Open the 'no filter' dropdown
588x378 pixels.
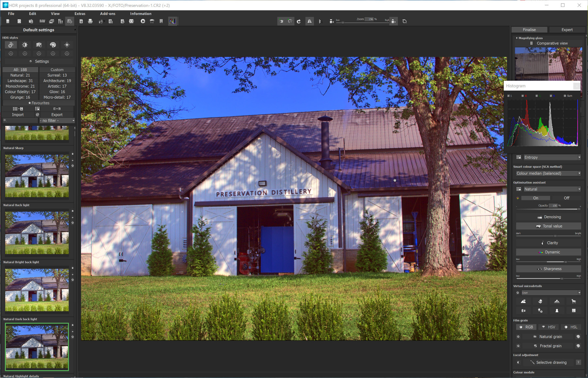tap(57, 121)
